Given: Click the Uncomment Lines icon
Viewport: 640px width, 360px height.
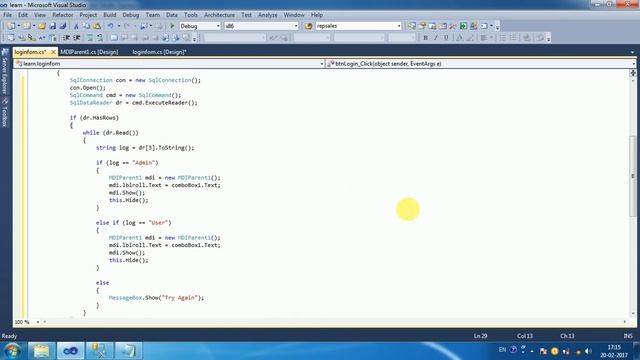Looking at the screenshot, I should 100,38.
